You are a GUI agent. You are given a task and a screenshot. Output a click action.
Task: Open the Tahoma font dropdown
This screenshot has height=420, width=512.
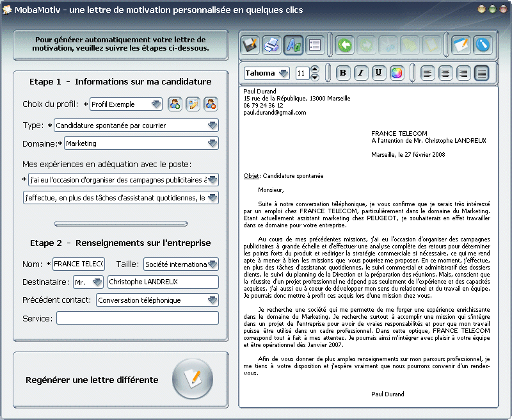(x=267, y=73)
